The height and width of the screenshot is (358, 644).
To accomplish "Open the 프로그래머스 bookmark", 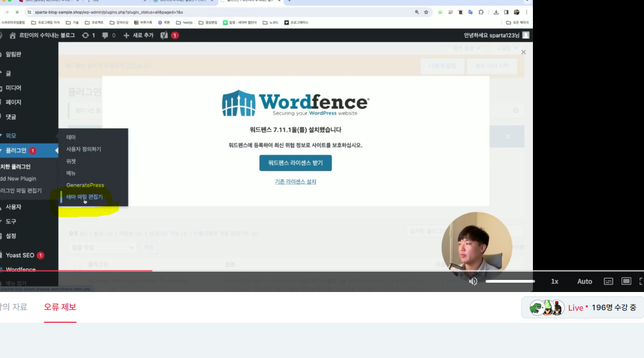I will click(296, 23).
